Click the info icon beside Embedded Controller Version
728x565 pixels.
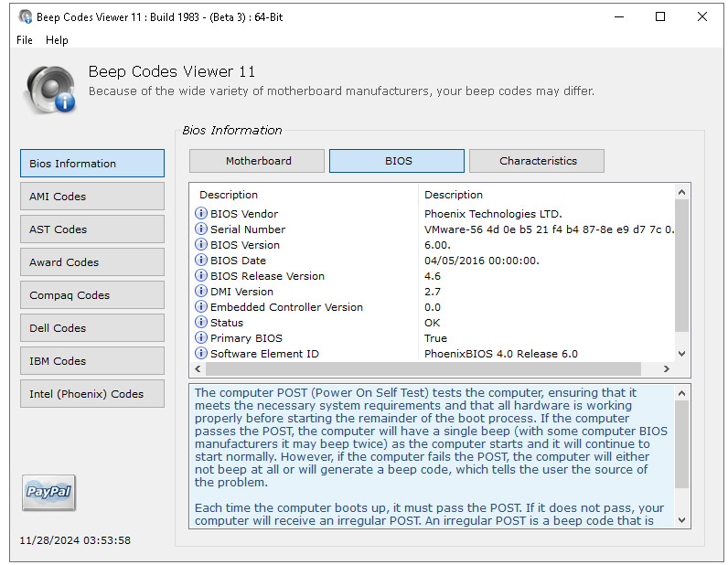(x=200, y=307)
